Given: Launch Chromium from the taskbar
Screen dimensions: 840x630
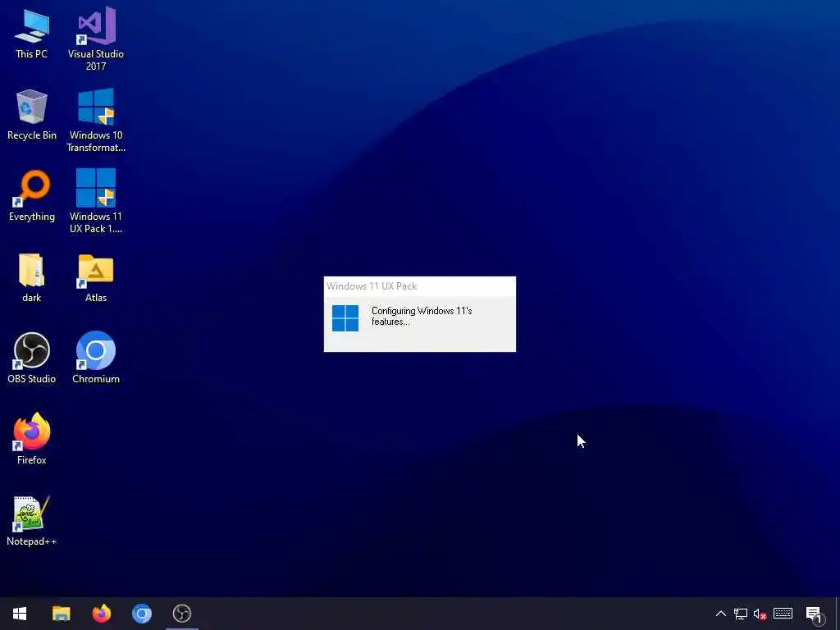Looking at the screenshot, I should click(x=142, y=614).
